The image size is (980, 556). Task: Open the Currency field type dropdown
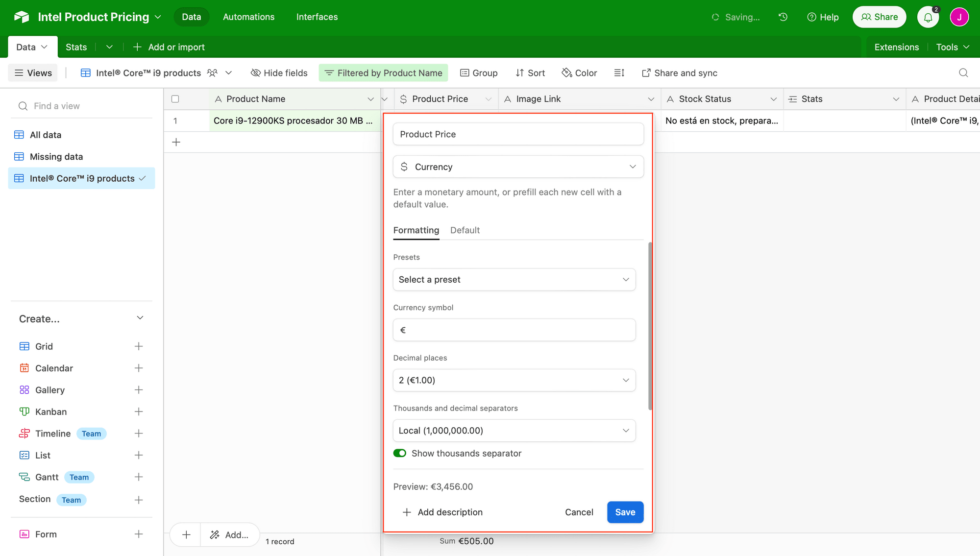pos(518,167)
